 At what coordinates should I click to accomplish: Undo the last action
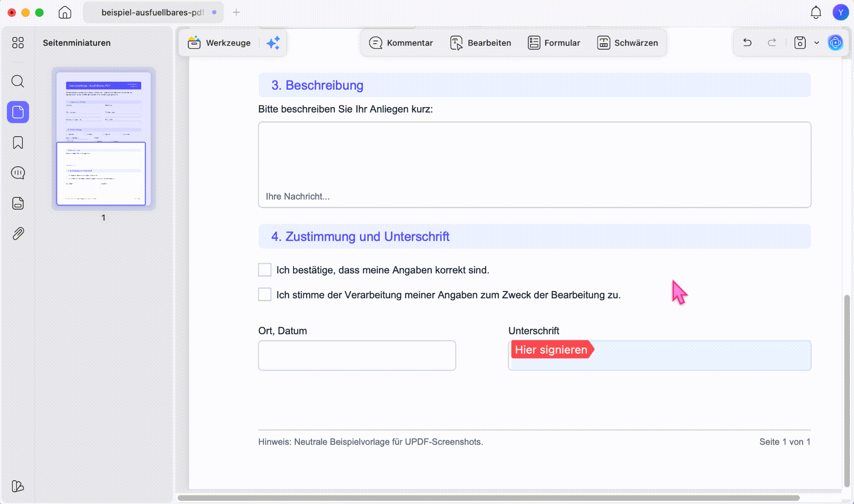tap(747, 42)
